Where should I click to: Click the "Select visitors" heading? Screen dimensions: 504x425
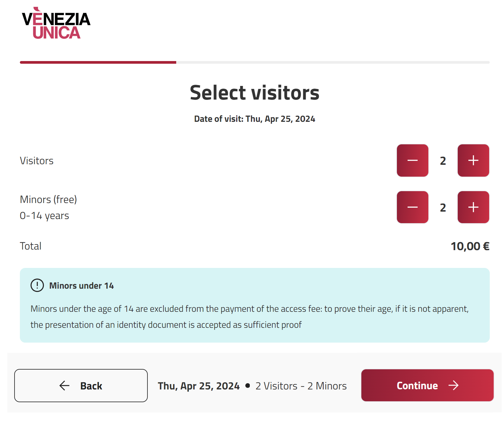(x=255, y=93)
